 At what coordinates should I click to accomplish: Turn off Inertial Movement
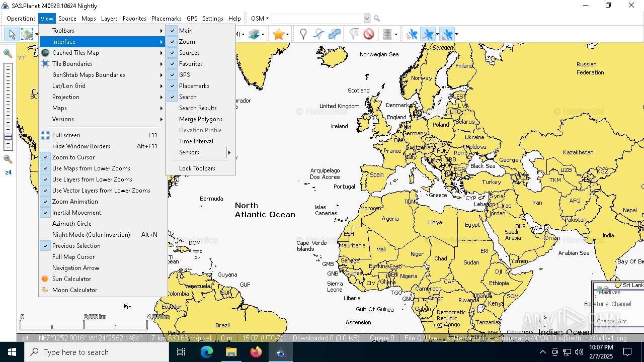click(x=103, y=213)
